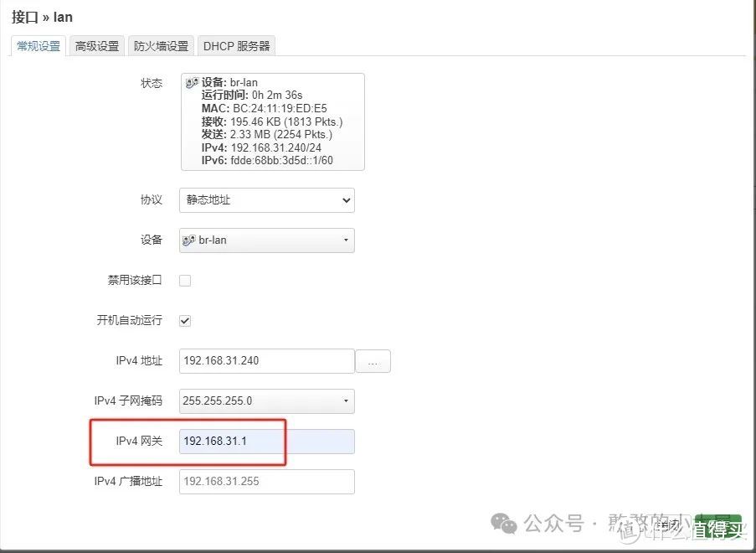
Task: Click the 接口 breadcrumb link
Action: click(x=23, y=16)
